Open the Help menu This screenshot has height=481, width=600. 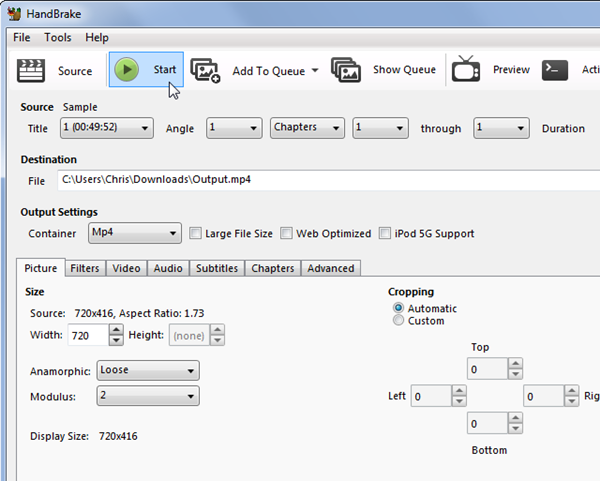point(97,38)
